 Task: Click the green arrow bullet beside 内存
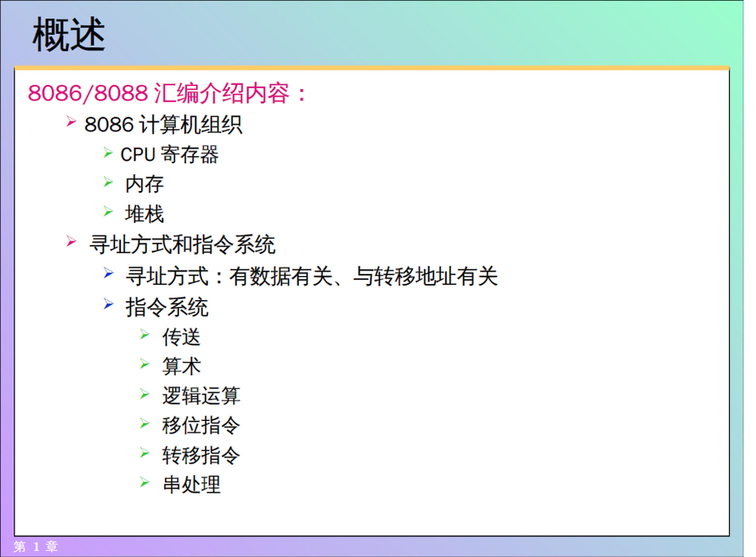tap(108, 182)
